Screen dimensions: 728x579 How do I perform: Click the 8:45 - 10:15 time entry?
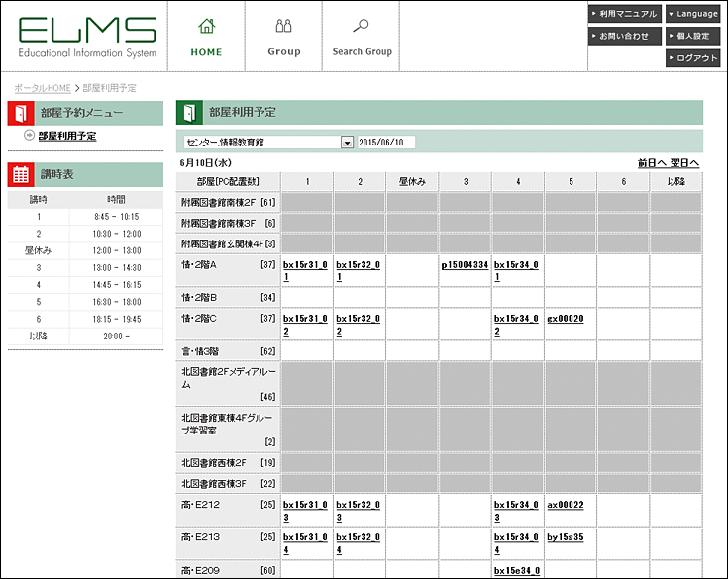click(x=117, y=217)
